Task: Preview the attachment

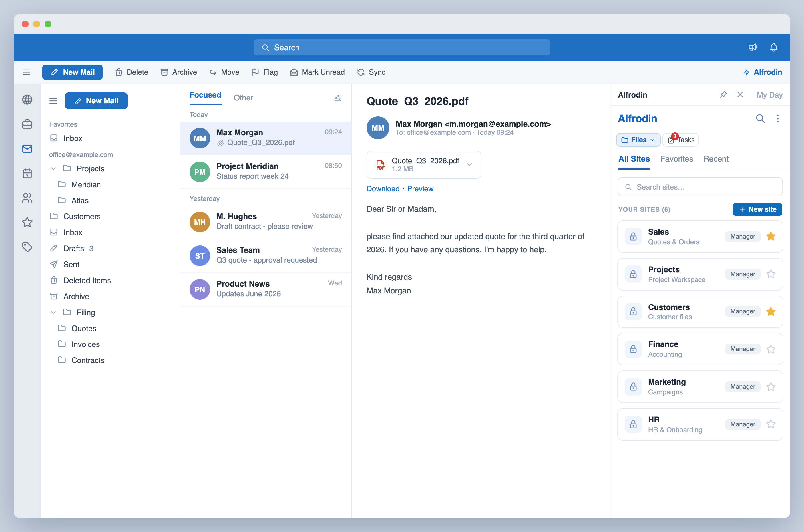Action: pos(420,189)
